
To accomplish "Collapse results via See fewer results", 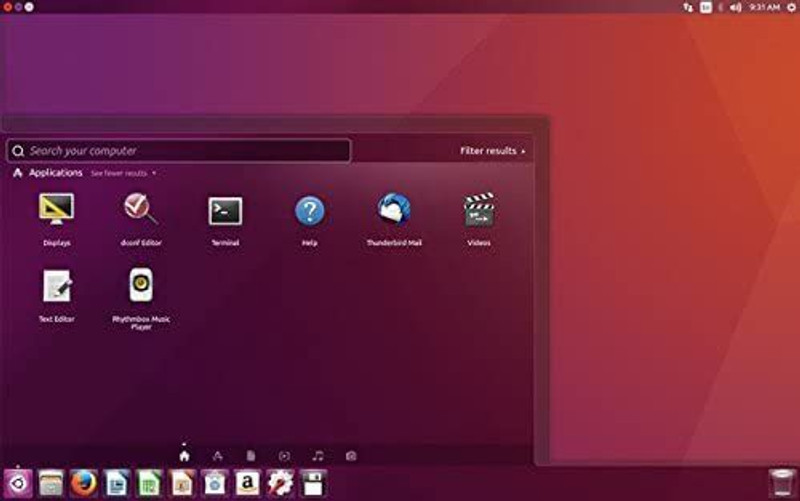I will click(x=122, y=174).
